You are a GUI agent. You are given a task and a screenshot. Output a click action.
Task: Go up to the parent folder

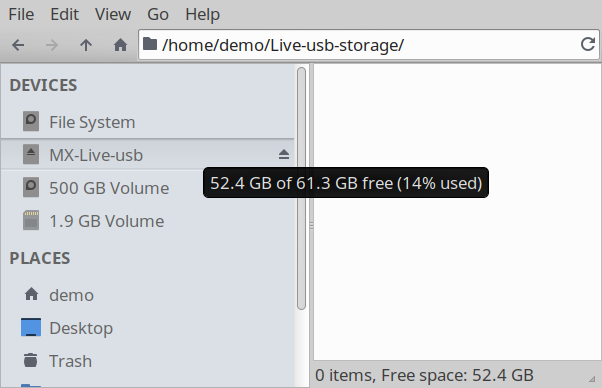(86, 45)
